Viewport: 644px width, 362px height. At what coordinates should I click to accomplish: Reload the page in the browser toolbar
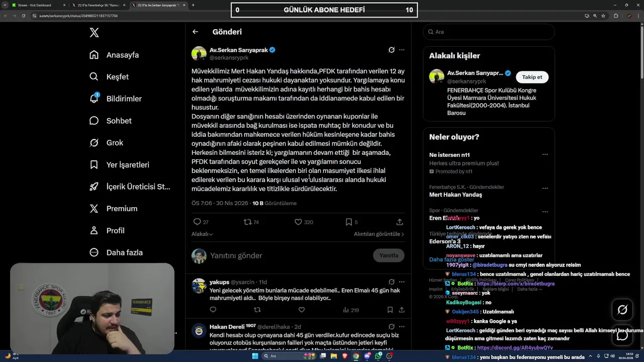point(23,16)
